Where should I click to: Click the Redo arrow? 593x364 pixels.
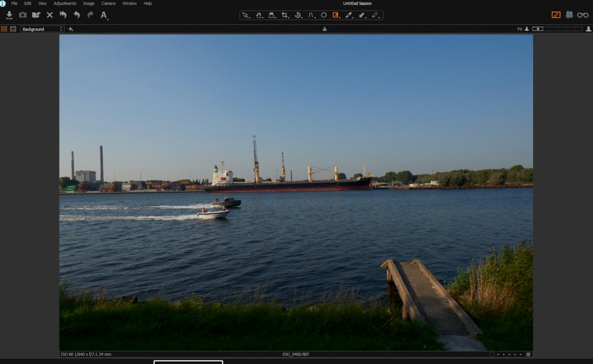coord(90,15)
